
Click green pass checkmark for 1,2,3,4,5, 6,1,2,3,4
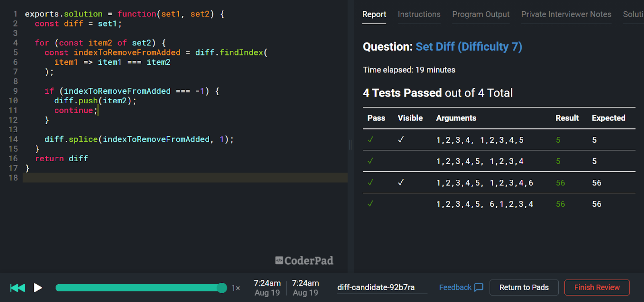(x=370, y=204)
